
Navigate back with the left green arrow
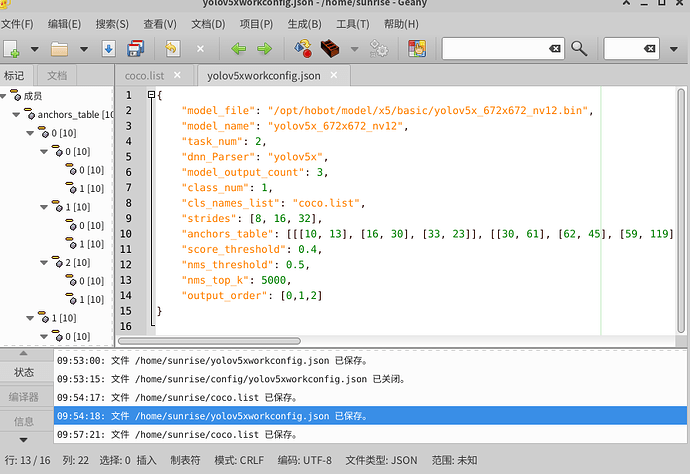pyautogui.click(x=239, y=48)
